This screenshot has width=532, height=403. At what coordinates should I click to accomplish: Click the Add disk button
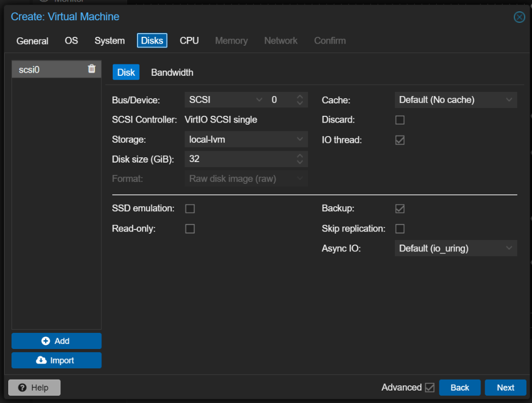pos(56,341)
